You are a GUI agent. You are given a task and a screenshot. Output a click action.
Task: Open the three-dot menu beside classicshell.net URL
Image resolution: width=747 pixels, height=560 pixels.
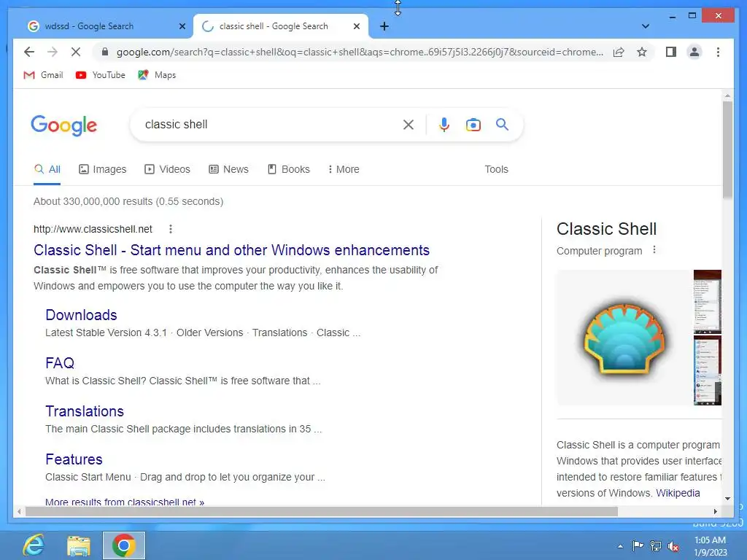(171, 229)
